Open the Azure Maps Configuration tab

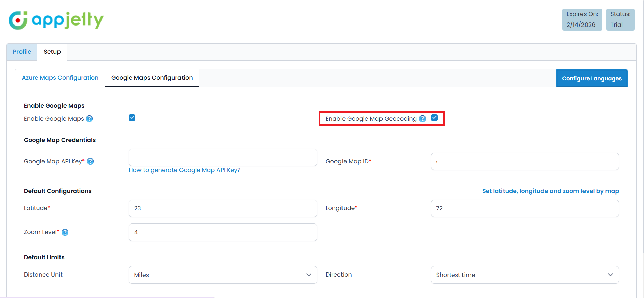60,78
